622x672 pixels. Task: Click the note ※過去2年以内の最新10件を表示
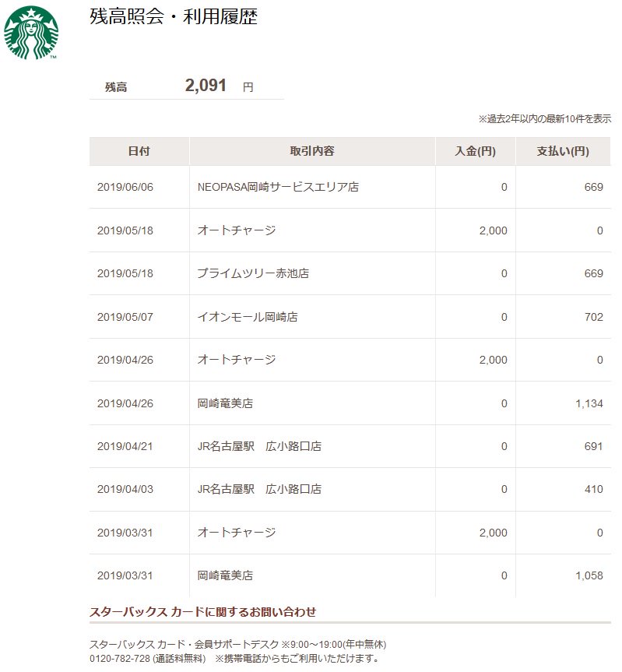pos(545,118)
